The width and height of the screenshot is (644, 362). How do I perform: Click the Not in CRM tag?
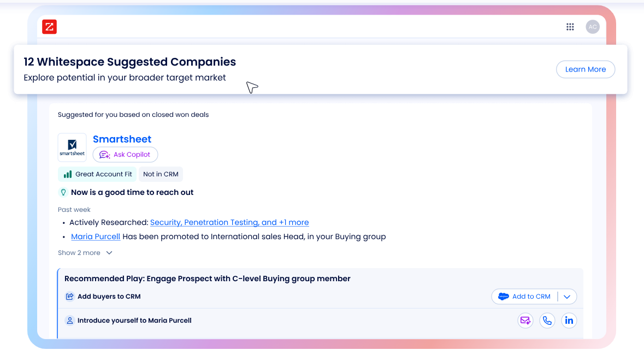pyautogui.click(x=161, y=174)
